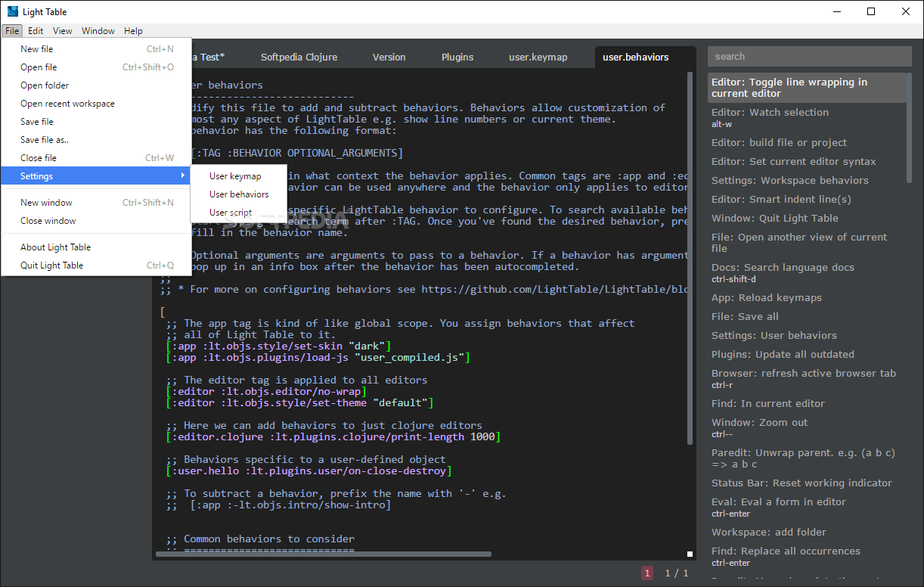The width and height of the screenshot is (924, 587).
Task: Select File: Open another view command
Action: 808,242
